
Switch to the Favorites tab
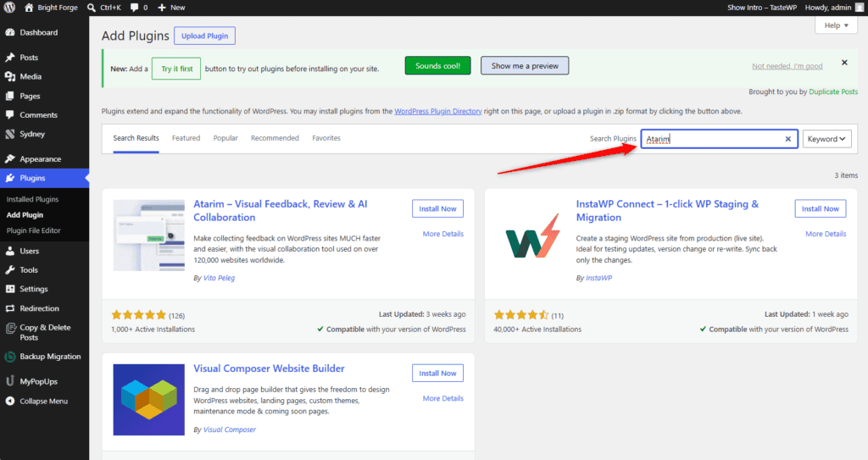click(x=326, y=138)
